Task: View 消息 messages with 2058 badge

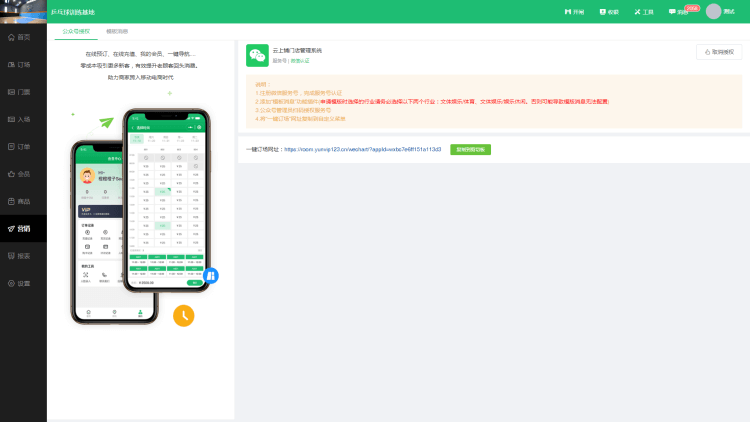Action: pyautogui.click(x=679, y=12)
